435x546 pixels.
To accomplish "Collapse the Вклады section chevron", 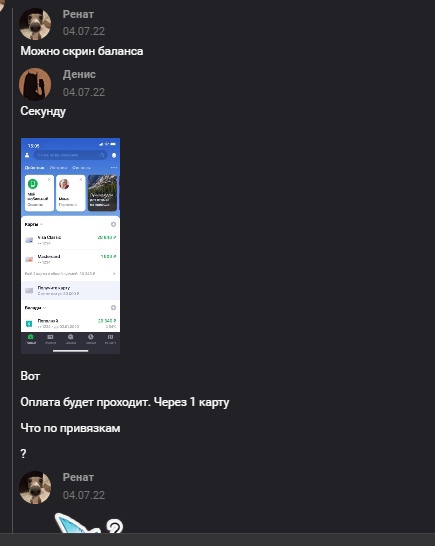I will pyautogui.click(x=45, y=308).
